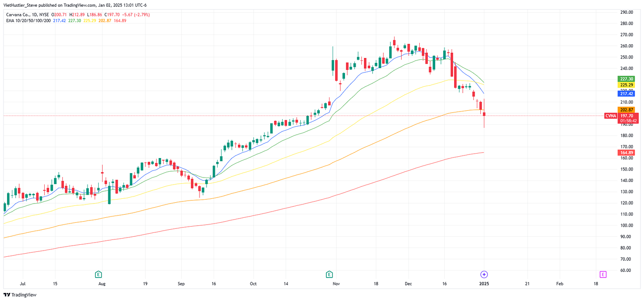Viewport: 644px width, 301px height.
Task: Click the Nov label on the time axis
Action: click(x=335, y=283)
